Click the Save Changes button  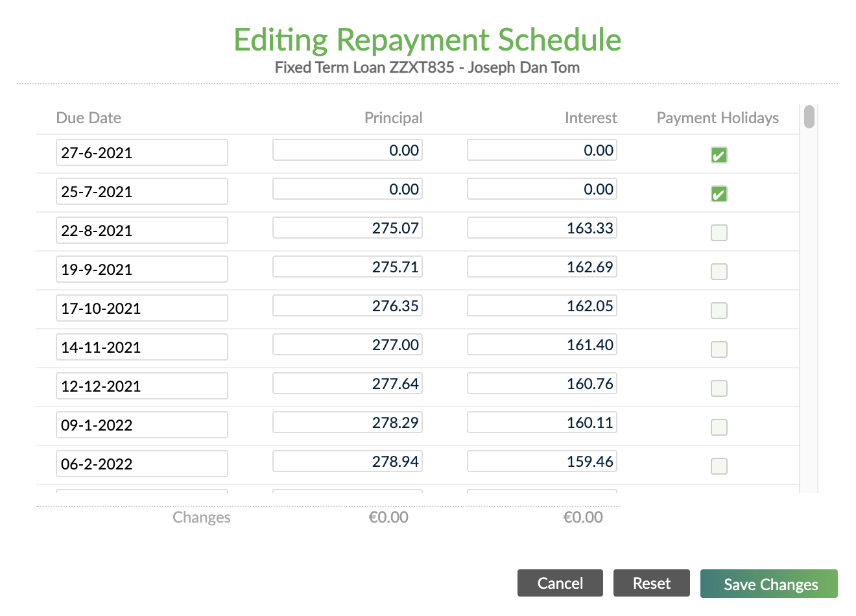[x=768, y=584]
